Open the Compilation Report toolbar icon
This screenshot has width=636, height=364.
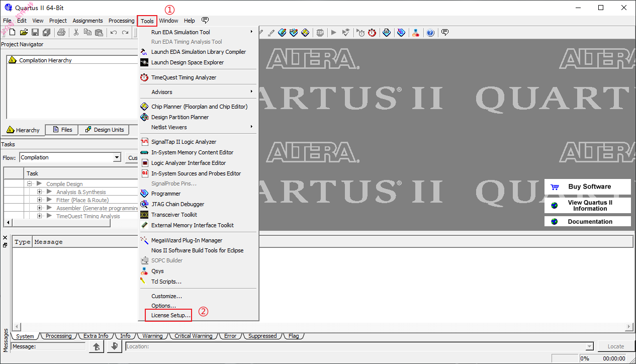(x=386, y=33)
